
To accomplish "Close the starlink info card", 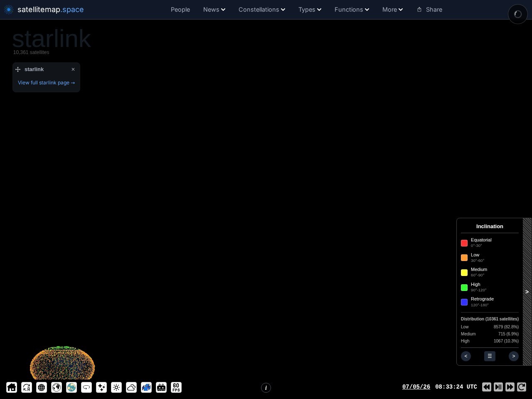I will coord(73,69).
